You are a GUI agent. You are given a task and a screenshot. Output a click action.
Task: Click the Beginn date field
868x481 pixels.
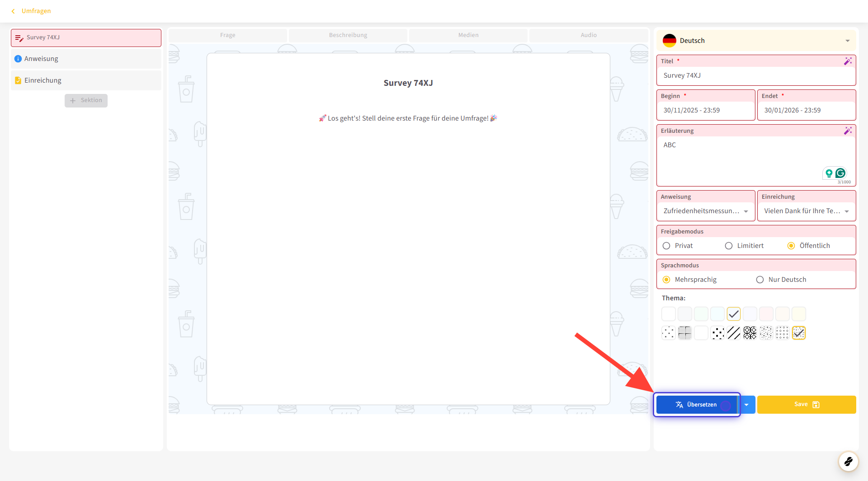coord(705,110)
